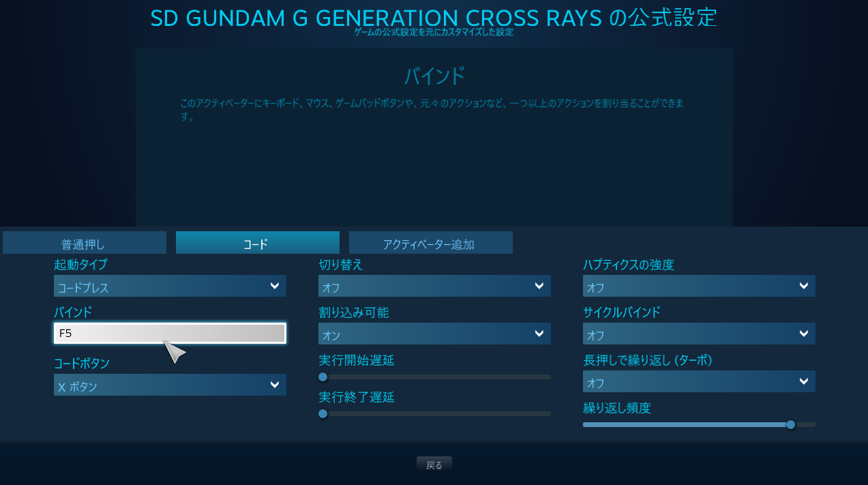Click the 戻る button

(x=434, y=465)
